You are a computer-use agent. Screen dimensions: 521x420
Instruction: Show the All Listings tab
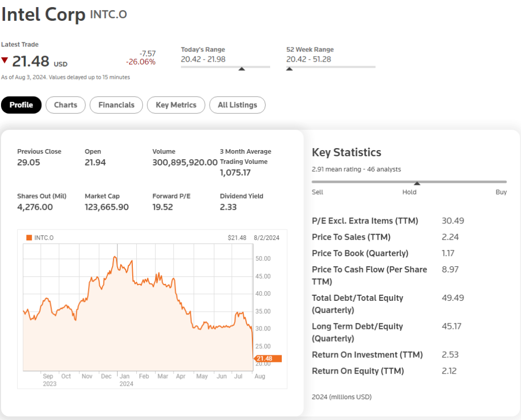237,105
